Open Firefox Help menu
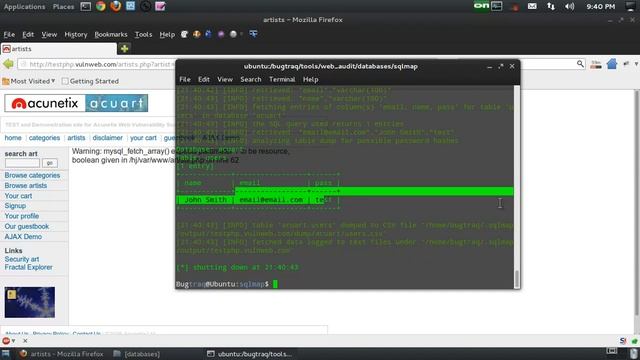Viewport: 640px width, 360px height. point(167,35)
